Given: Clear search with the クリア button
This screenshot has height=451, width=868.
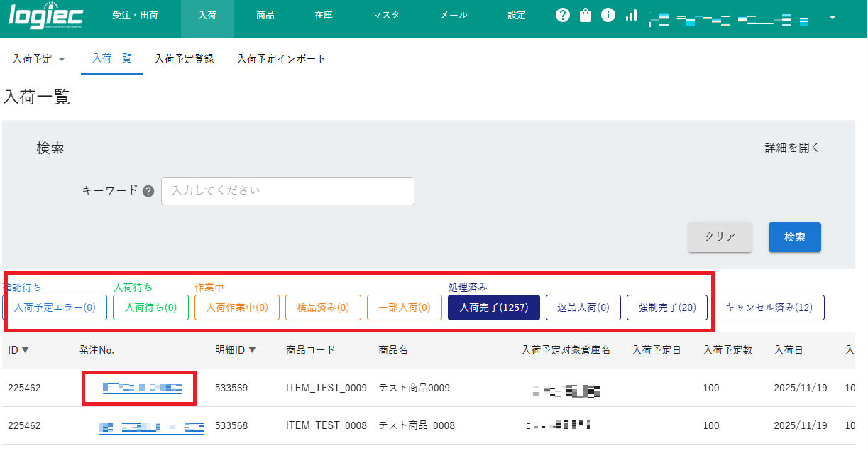Looking at the screenshot, I should pos(720,237).
